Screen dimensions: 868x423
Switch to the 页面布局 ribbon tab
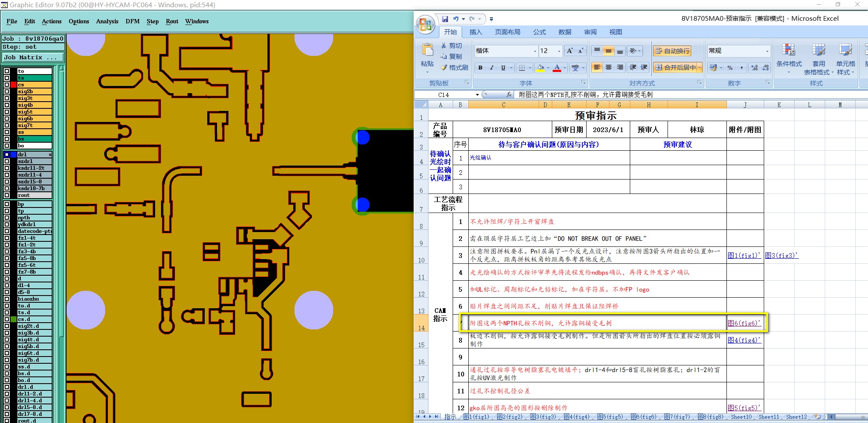(507, 32)
